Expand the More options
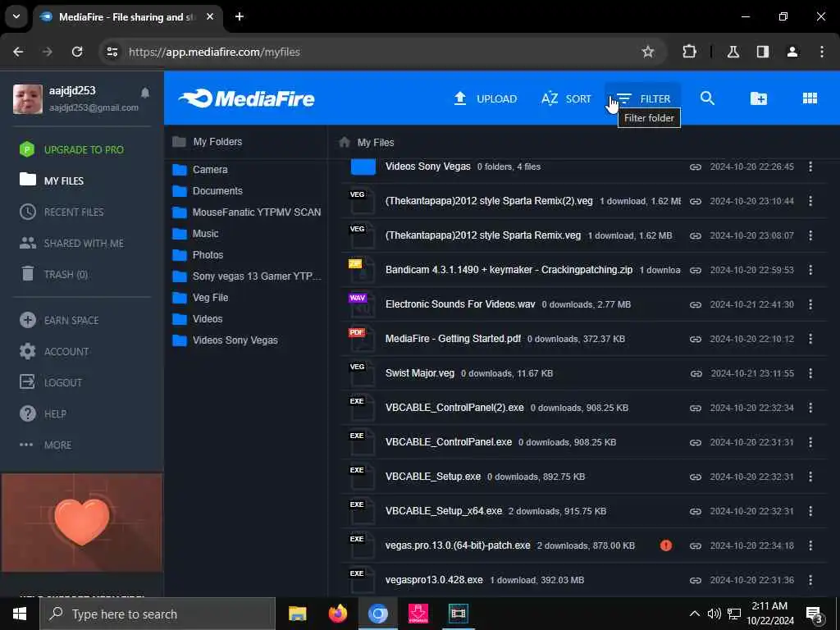 click(46, 445)
